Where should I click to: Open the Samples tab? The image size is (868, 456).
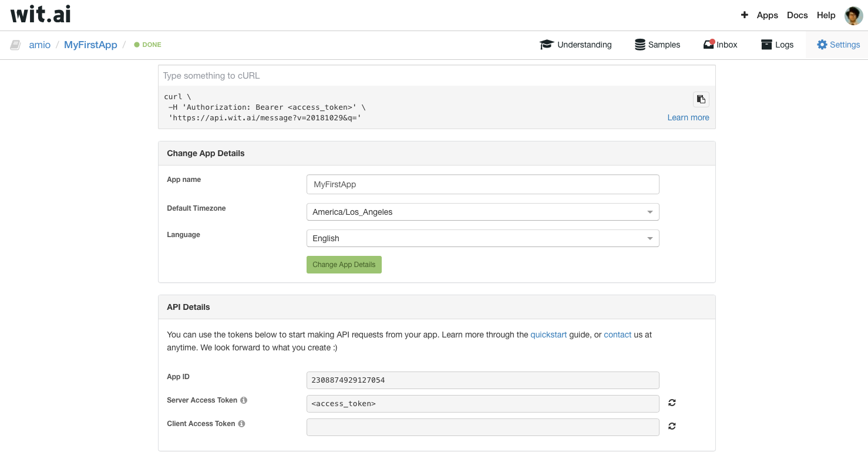[x=657, y=45]
